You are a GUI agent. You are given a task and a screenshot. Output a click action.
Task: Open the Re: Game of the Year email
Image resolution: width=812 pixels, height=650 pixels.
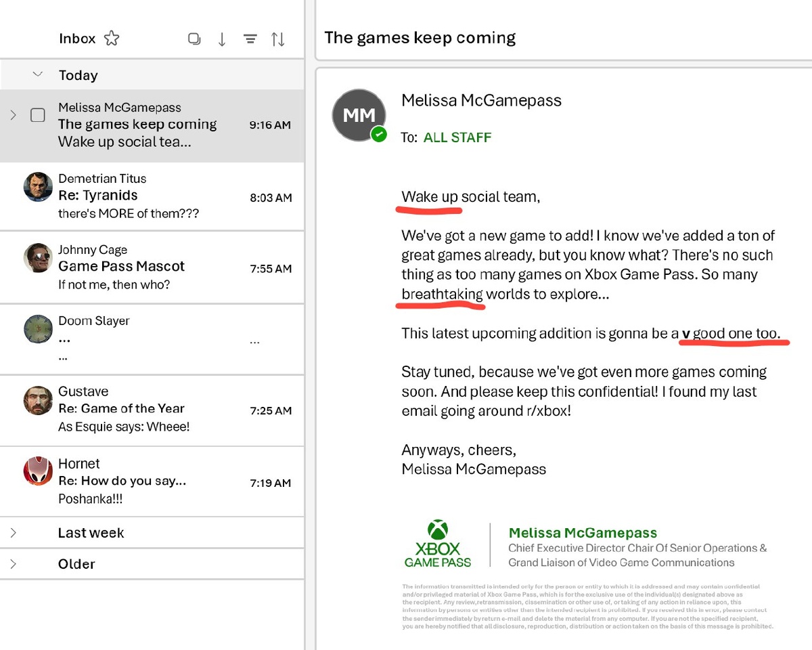(x=152, y=410)
